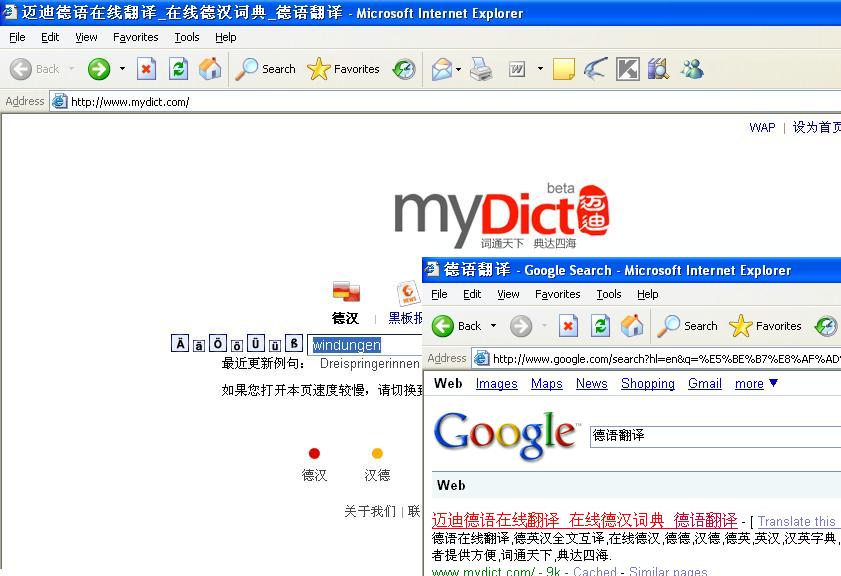Click Refresh icon in mydict window
Image resolution: width=841 pixels, height=576 pixels.
[x=178, y=69]
